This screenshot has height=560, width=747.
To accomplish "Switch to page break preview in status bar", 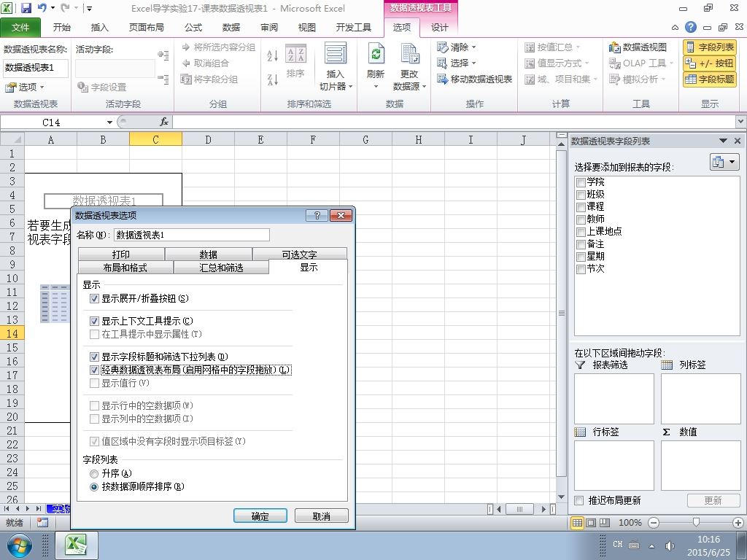I will pyautogui.click(x=605, y=523).
